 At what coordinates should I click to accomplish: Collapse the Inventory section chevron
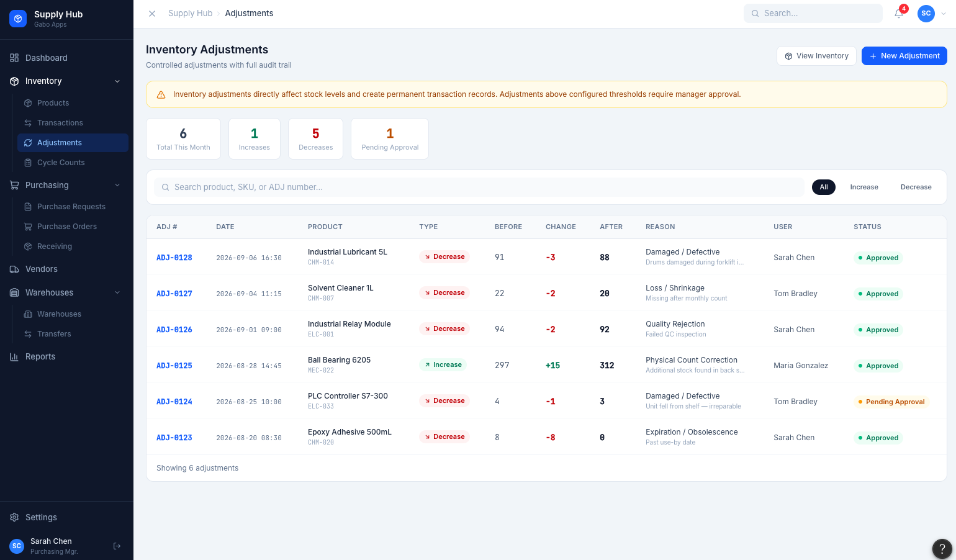117,81
